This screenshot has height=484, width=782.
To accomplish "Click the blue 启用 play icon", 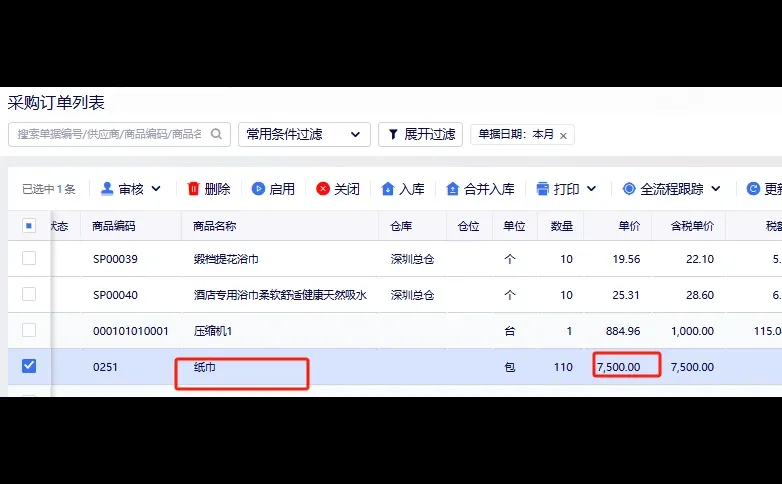I will click(x=258, y=189).
